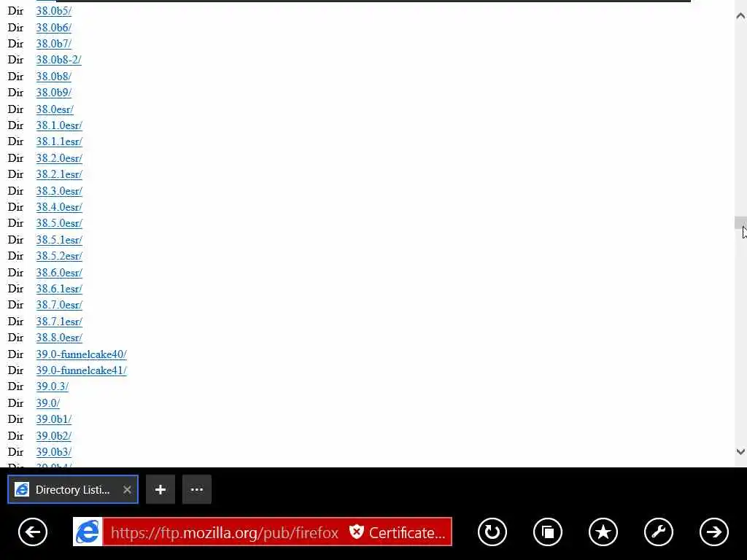Open the 38.6.0esr/ directory link
Image resolution: width=747 pixels, height=560 pixels.
pyautogui.click(x=59, y=273)
